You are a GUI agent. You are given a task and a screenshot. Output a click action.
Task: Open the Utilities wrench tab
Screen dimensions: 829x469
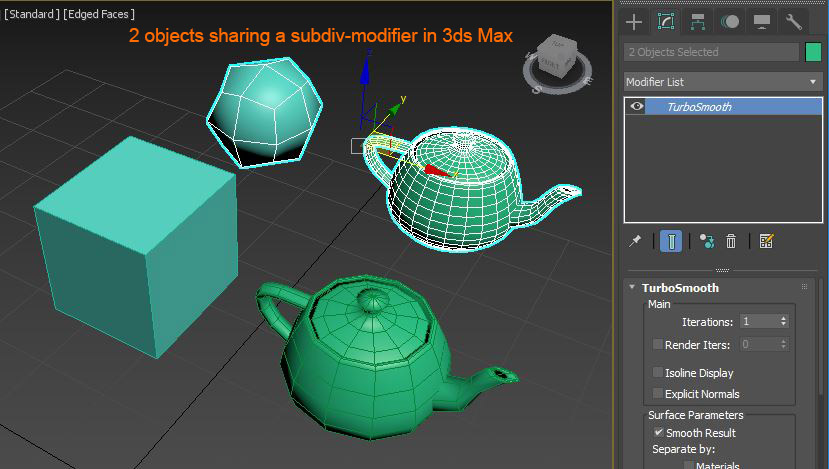tap(794, 22)
